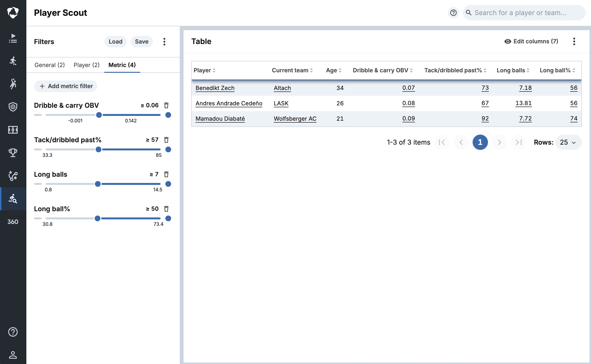Click the help circle icon near search
591x364 pixels.
coord(453,13)
